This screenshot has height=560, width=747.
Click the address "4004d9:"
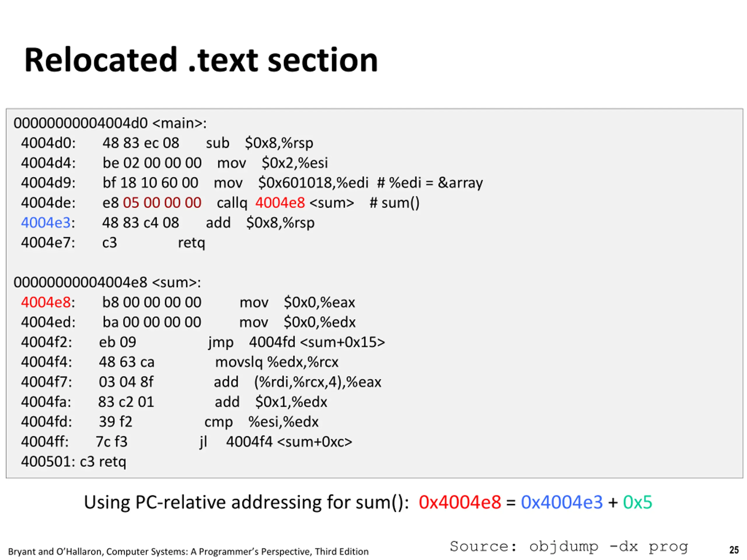[48, 183]
